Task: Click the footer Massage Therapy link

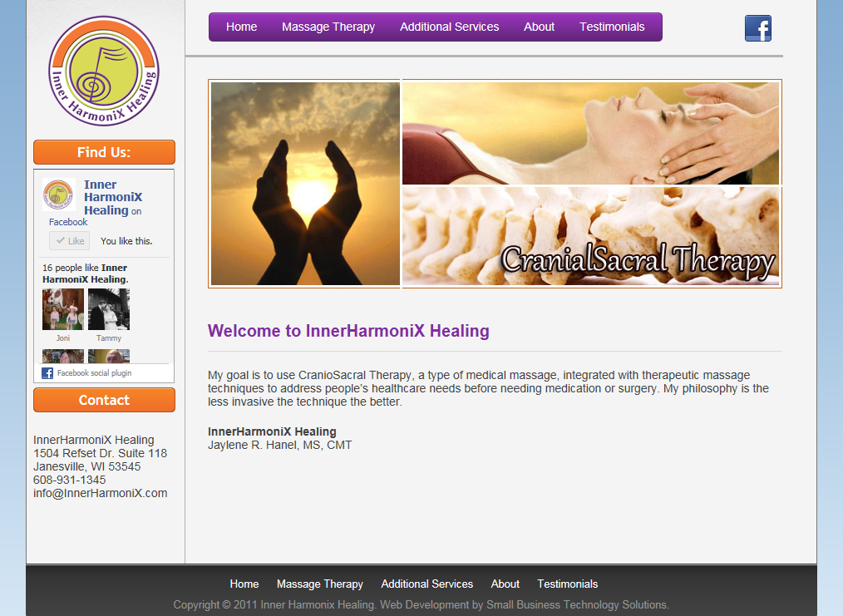Action: (x=320, y=584)
